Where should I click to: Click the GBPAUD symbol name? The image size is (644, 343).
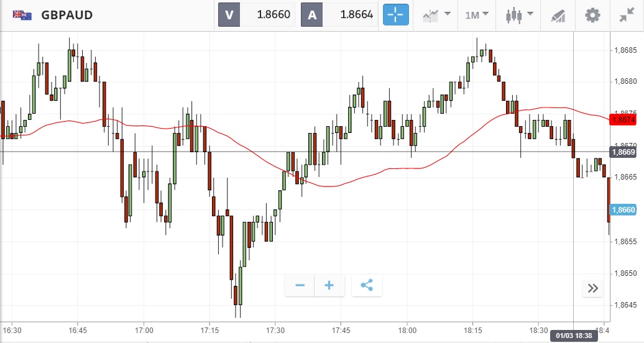click(x=67, y=15)
